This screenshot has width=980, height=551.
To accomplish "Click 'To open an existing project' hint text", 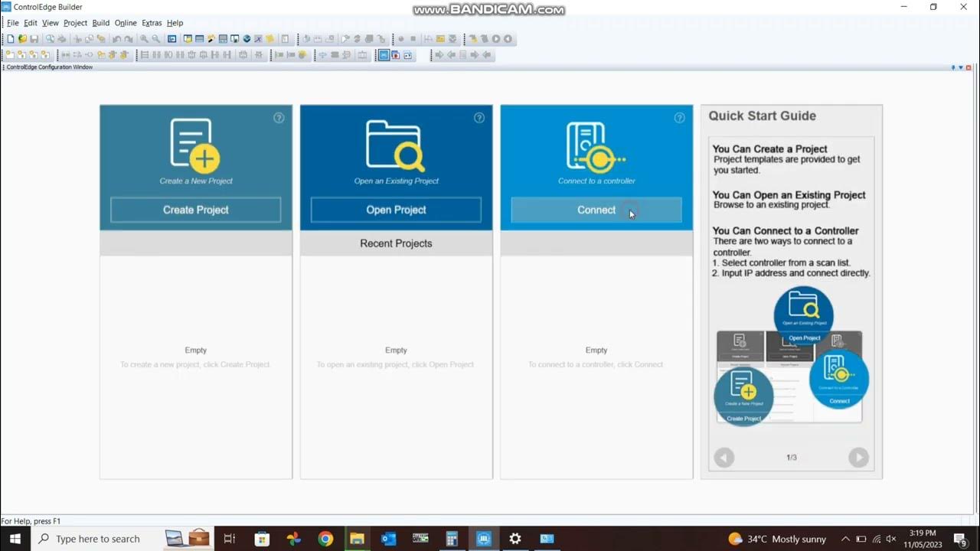I will point(396,364).
